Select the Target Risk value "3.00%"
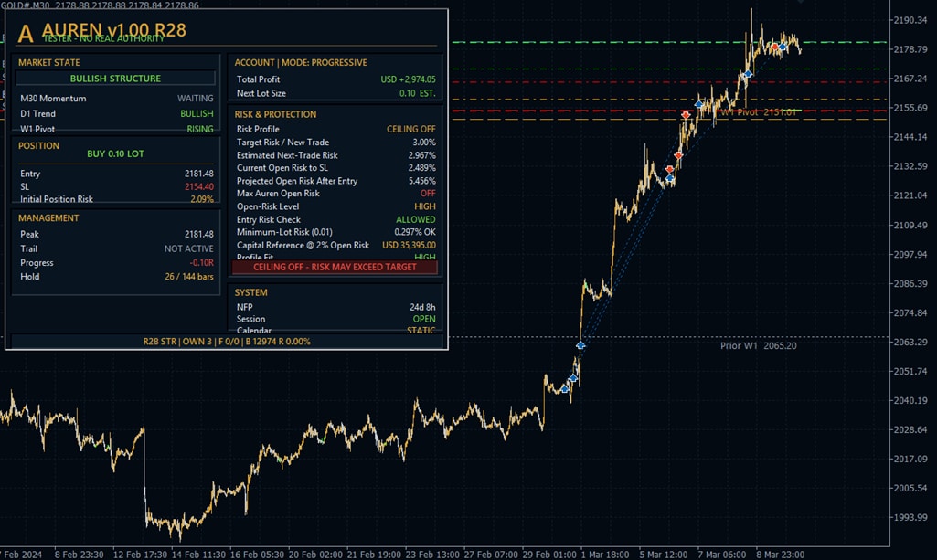937x560 pixels. click(x=424, y=143)
